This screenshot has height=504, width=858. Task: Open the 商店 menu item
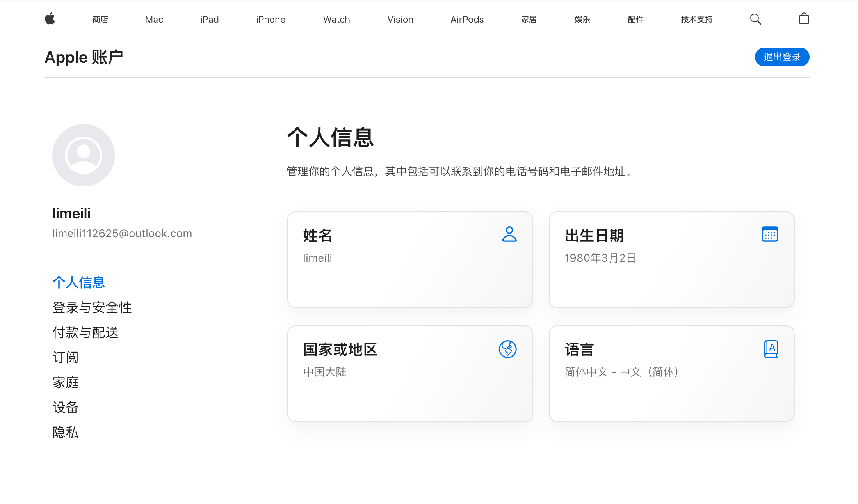[x=100, y=19]
